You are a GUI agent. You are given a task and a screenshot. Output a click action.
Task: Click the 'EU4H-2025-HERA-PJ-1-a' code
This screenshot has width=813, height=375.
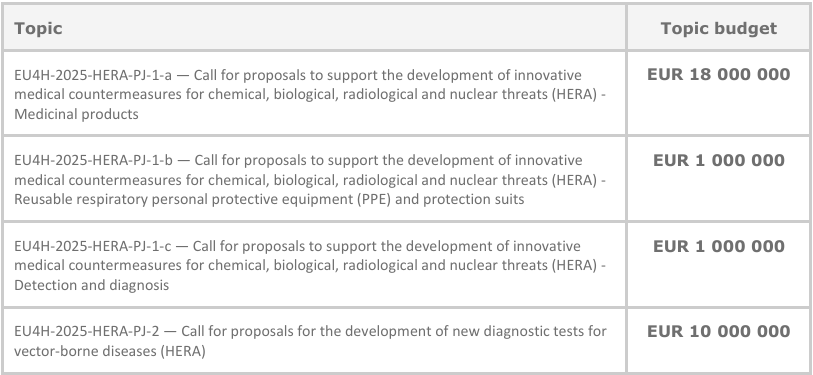coord(93,75)
